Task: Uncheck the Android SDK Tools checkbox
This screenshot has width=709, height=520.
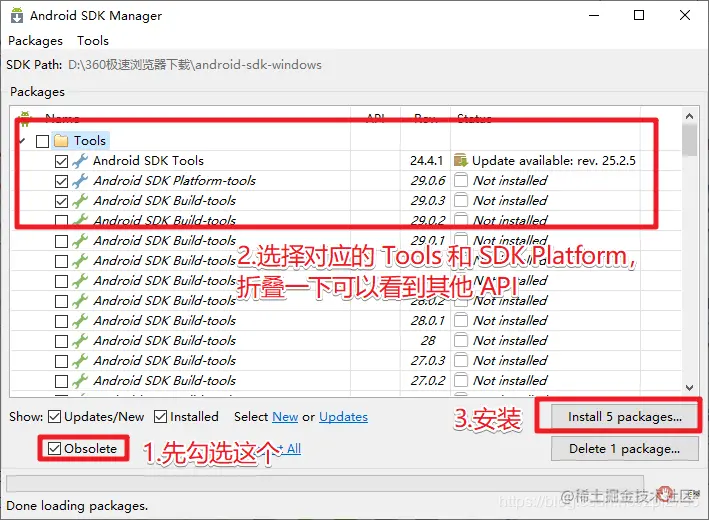Action: (61, 161)
